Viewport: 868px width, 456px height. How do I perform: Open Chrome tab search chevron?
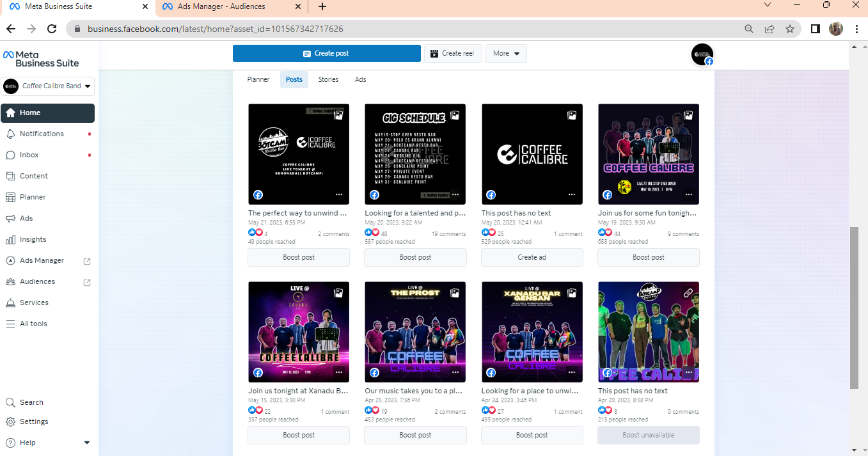coord(768,5)
